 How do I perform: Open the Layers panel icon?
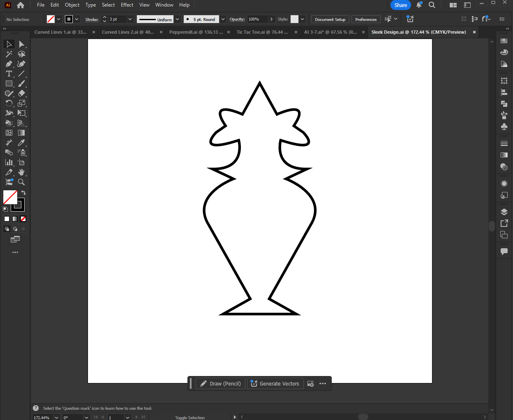click(x=504, y=211)
